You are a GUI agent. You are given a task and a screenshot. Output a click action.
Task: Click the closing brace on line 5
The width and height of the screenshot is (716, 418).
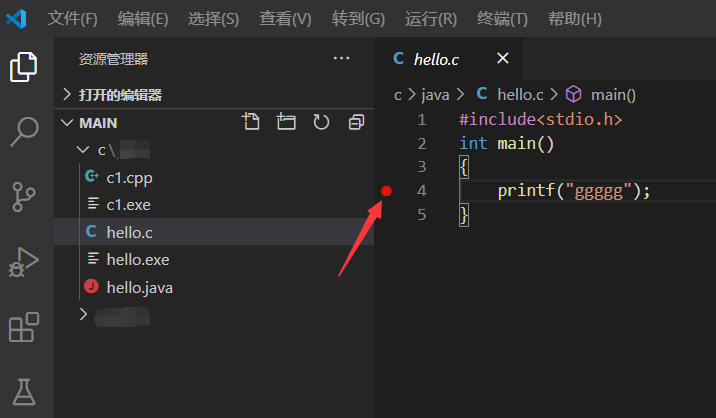point(464,215)
